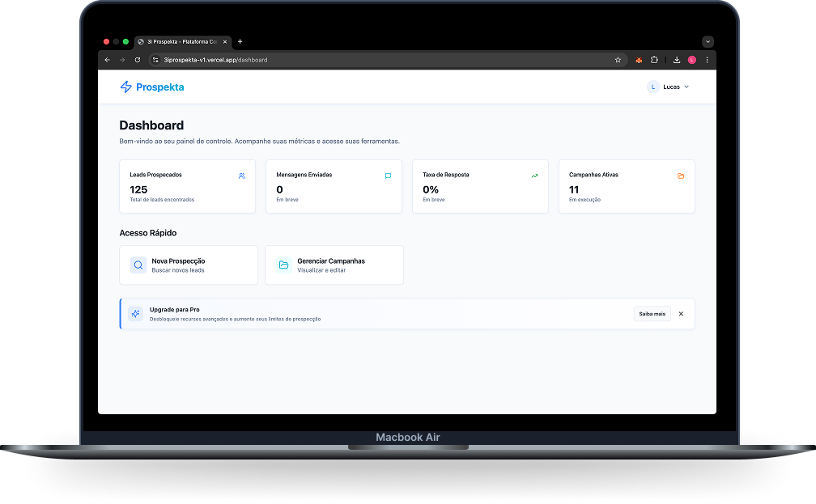Expand the Lucas user menu dropdown
Screen dimensions: 816x504
669,87
